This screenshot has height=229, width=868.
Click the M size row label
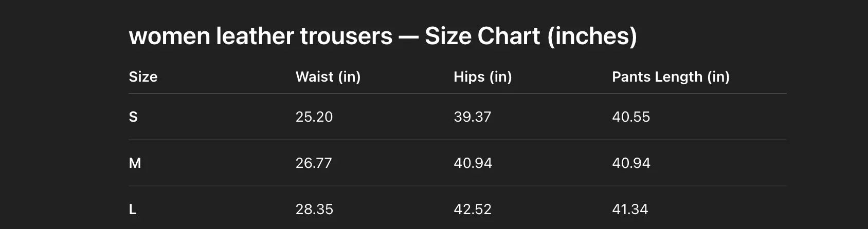coord(135,163)
